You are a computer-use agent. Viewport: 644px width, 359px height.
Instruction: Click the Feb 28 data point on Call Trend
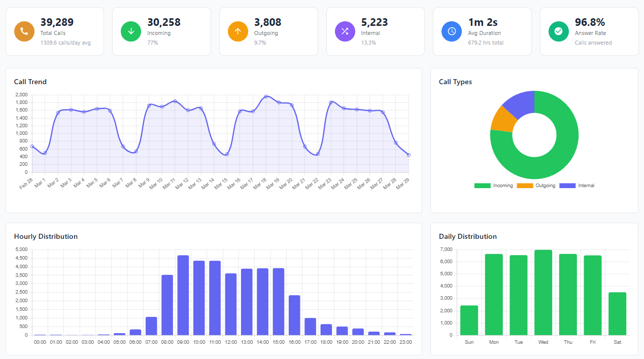31,147
